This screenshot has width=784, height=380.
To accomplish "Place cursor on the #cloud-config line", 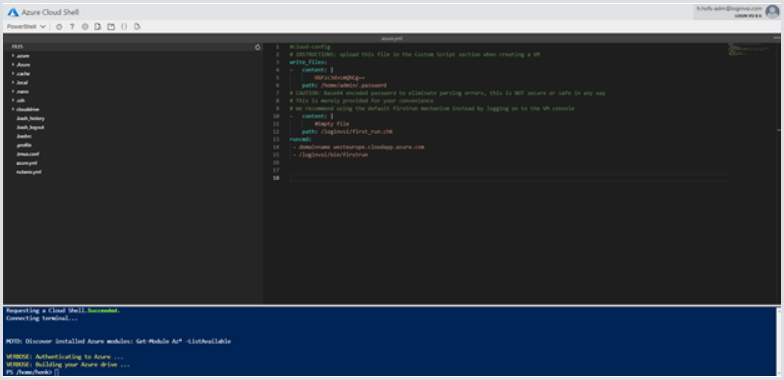I will 310,47.
